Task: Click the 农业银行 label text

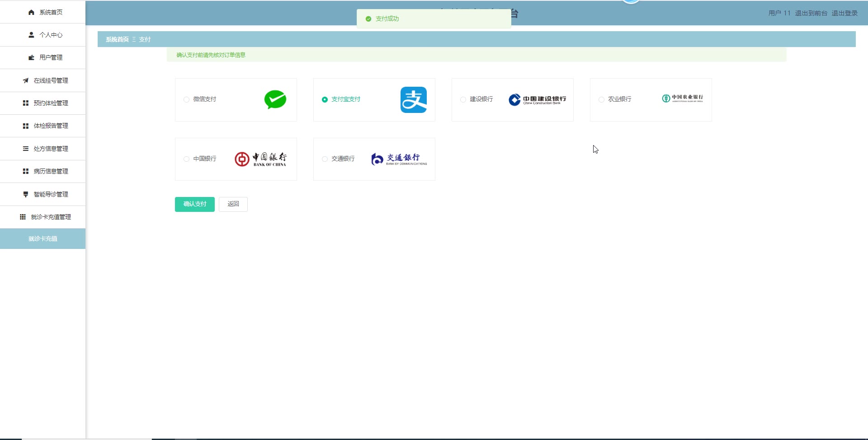Action: (x=620, y=99)
